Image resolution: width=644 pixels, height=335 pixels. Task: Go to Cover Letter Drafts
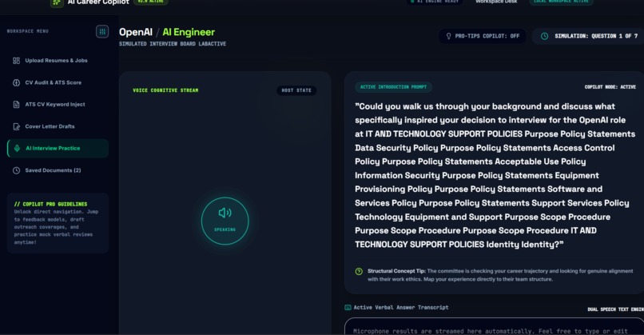pos(58,126)
